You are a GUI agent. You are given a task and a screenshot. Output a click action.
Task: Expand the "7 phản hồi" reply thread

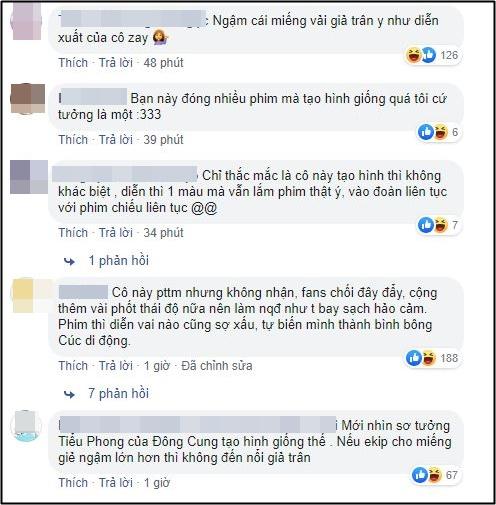(118, 394)
